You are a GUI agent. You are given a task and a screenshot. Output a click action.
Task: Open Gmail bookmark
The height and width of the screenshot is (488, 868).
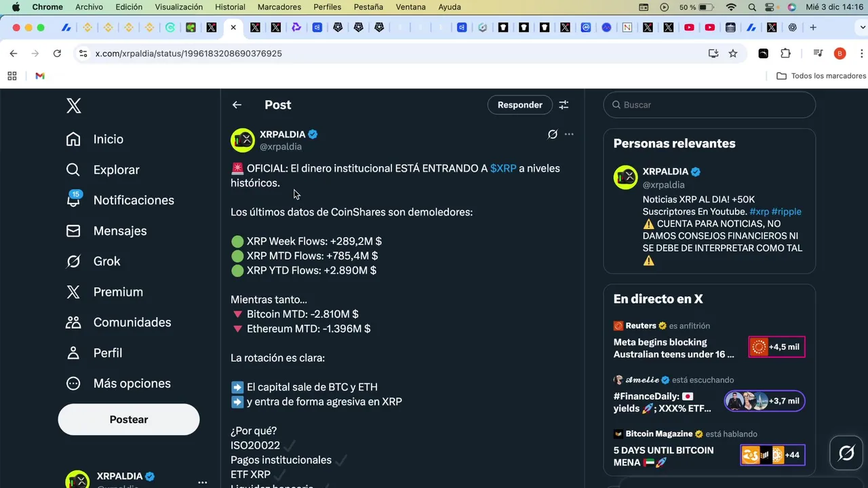40,76
